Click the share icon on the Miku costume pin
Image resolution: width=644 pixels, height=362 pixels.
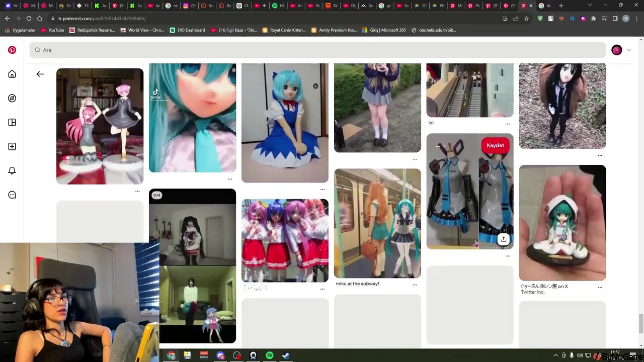(x=503, y=239)
